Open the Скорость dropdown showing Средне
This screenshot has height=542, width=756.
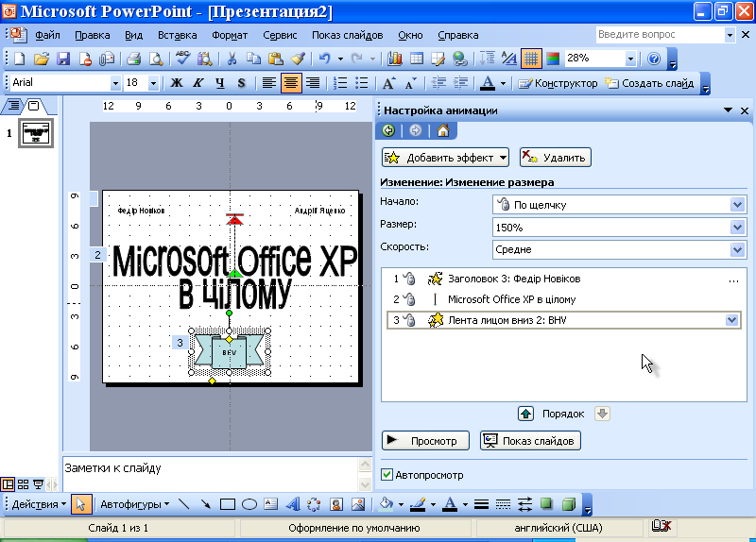click(737, 249)
